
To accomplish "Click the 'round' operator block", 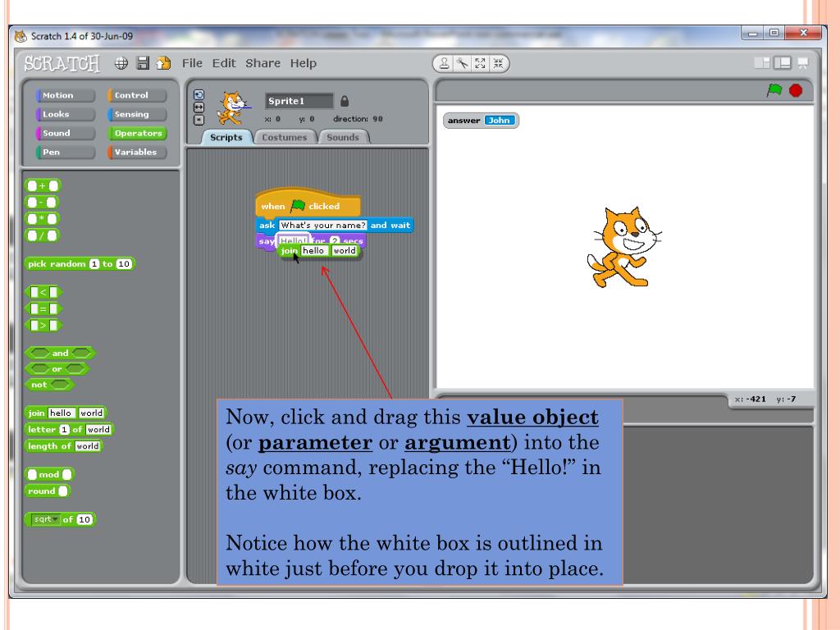I will pos(48,491).
